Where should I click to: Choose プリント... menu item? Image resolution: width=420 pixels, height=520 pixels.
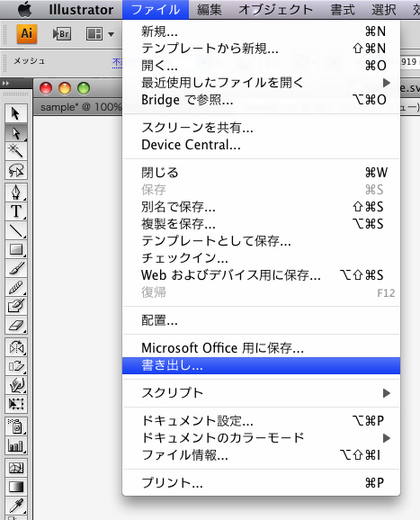[261, 483]
